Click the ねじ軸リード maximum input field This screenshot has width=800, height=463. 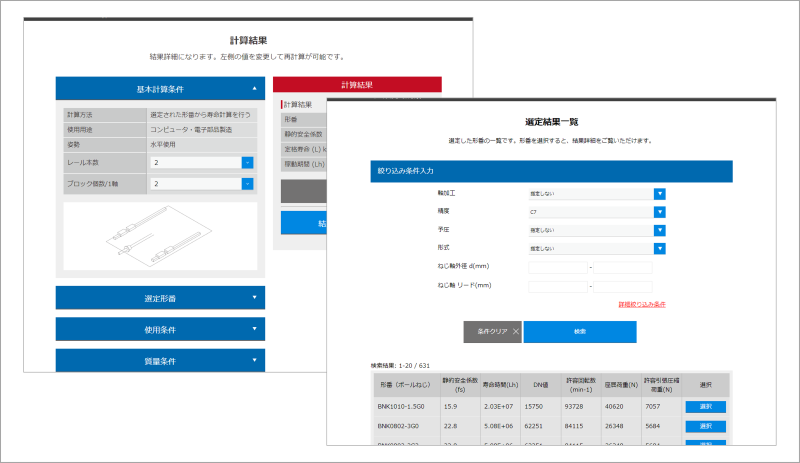coord(622,286)
